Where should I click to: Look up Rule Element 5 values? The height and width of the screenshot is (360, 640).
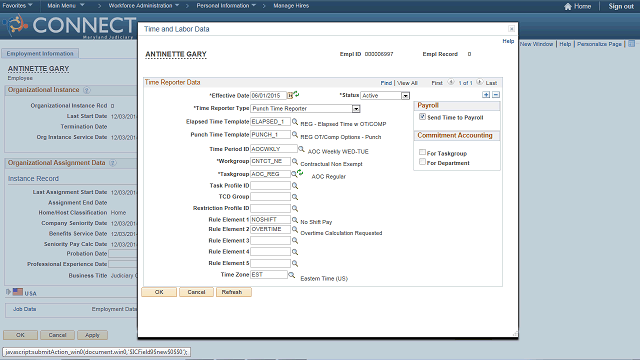295,263
